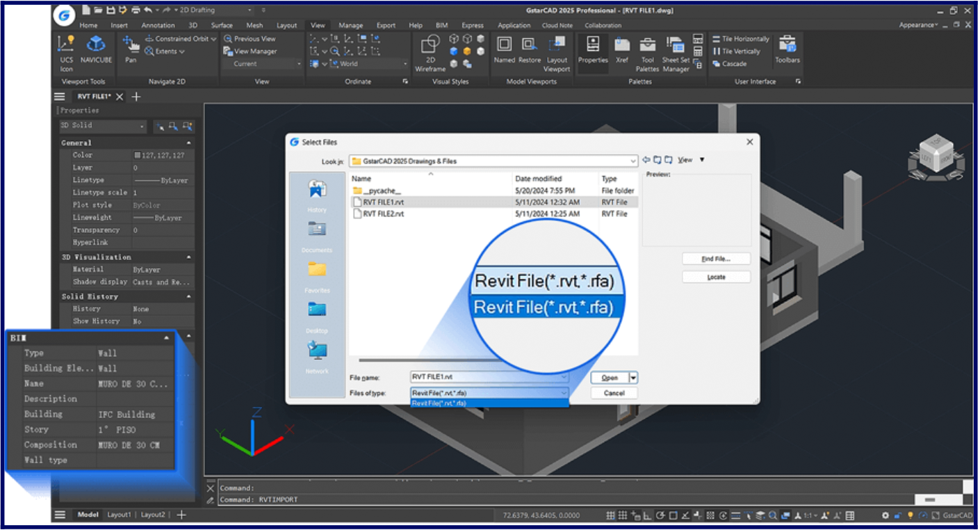Click the Toolbars icon

click(787, 50)
